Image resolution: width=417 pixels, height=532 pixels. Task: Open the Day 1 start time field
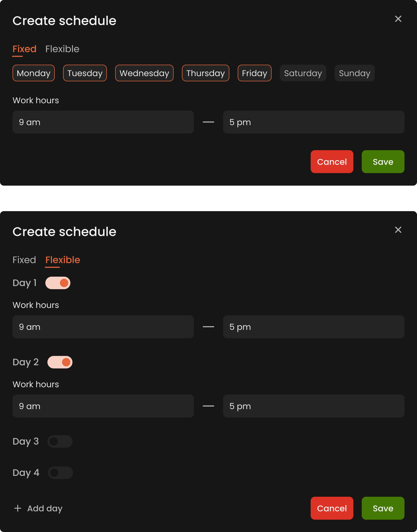pos(103,327)
